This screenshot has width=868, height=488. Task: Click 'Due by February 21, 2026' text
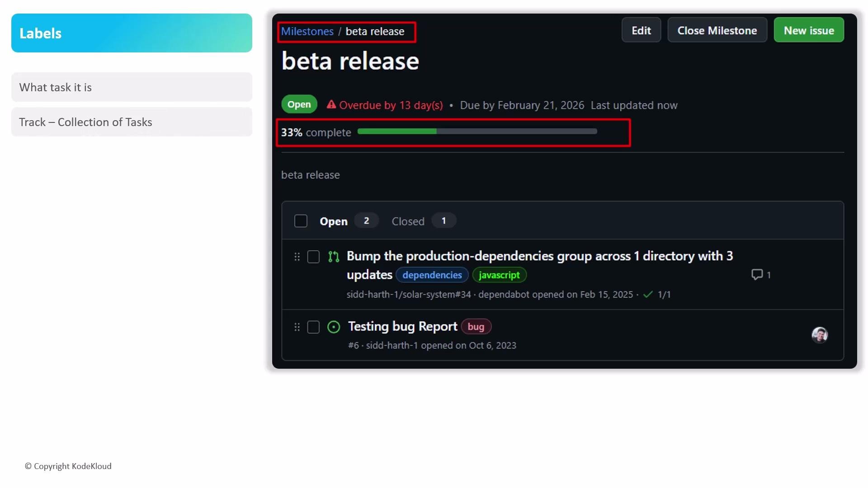click(x=522, y=105)
